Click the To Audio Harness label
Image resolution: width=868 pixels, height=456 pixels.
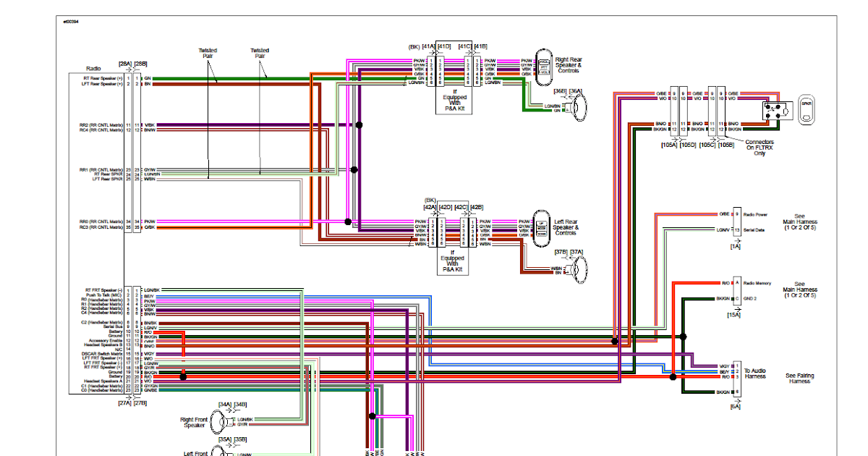click(x=755, y=373)
